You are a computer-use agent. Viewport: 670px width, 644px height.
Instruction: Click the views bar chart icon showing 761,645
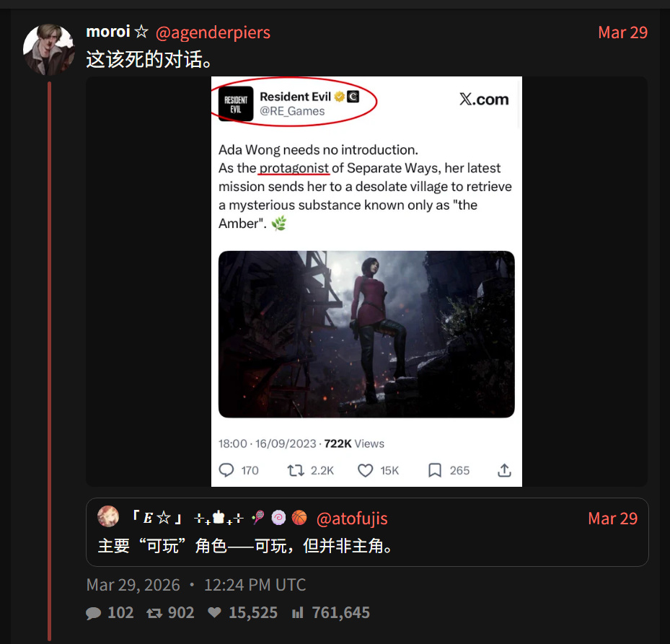[x=297, y=613]
